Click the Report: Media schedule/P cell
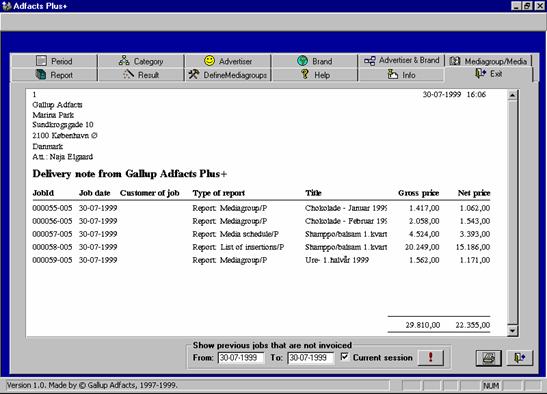The width and height of the screenshot is (547, 394). [x=235, y=234]
